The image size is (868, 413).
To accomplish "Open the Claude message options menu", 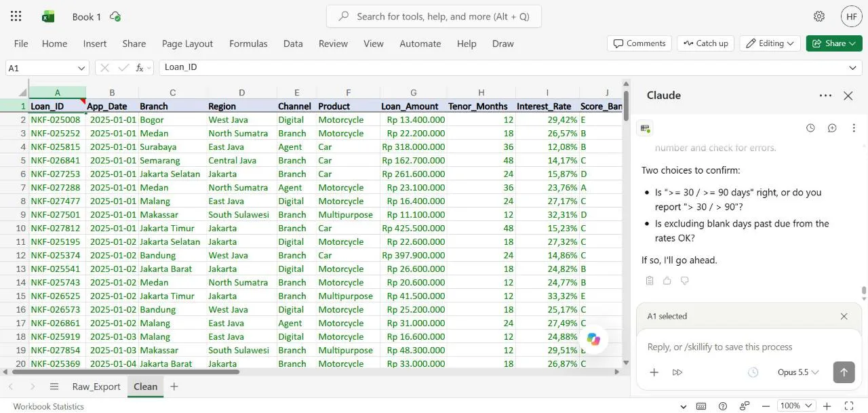I will point(854,128).
